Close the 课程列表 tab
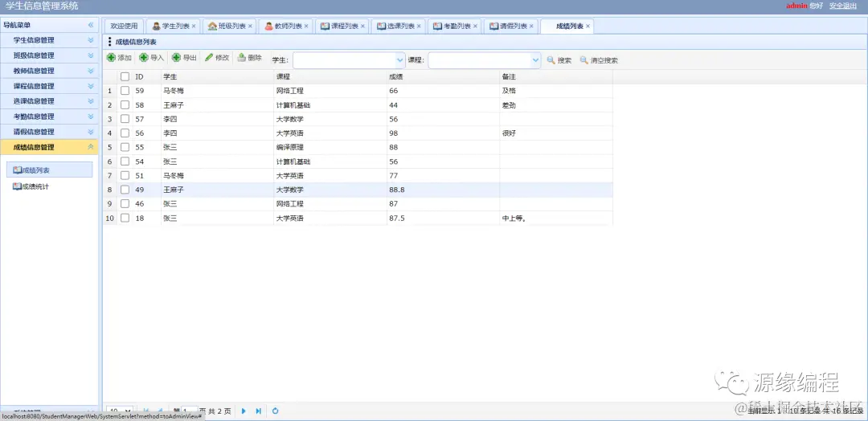Screen dimensions: 868x421 pos(362,26)
